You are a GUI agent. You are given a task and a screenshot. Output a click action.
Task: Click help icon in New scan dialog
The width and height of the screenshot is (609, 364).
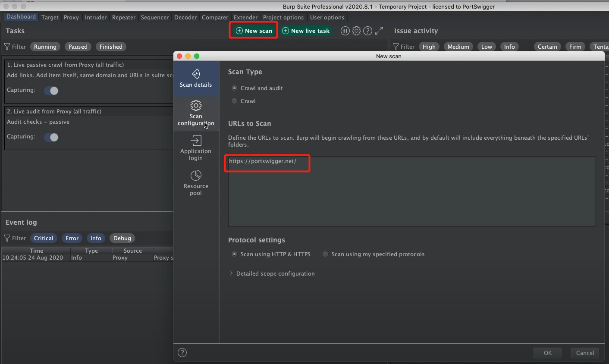[x=182, y=353]
